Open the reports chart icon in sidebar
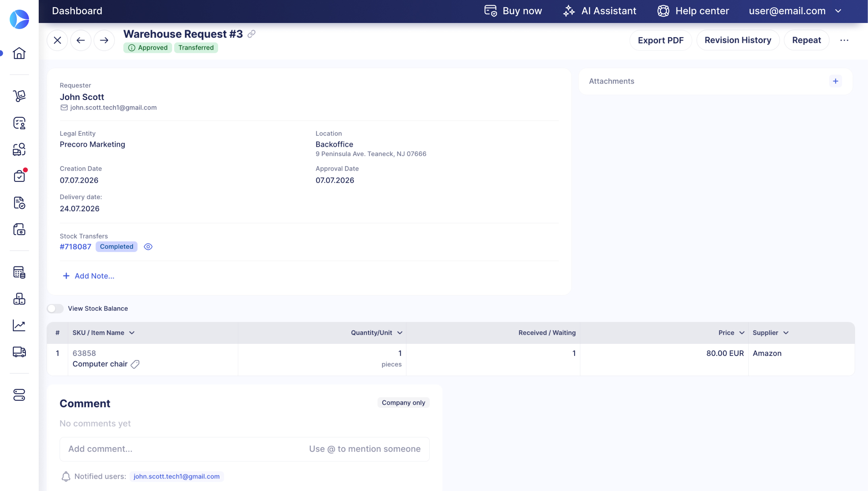 19,325
